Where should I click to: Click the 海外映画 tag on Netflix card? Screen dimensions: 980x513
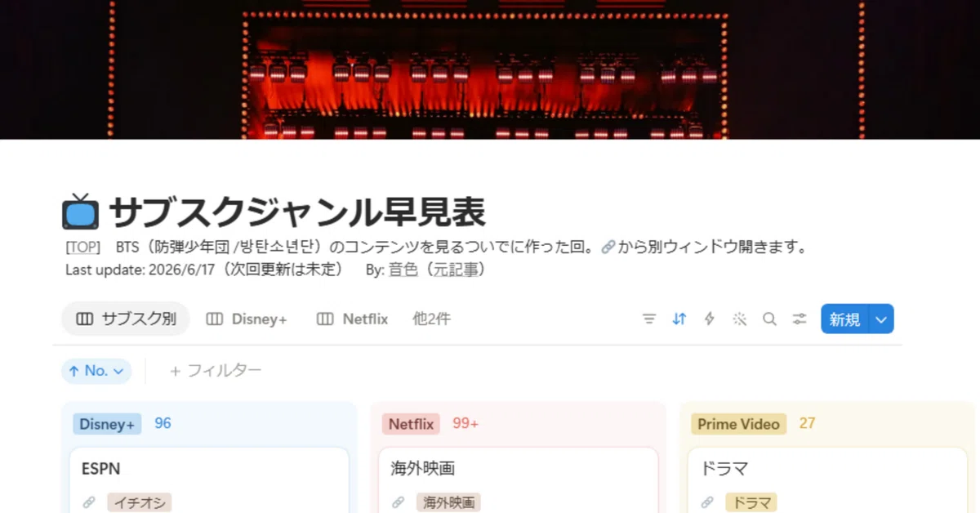(448, 502)
